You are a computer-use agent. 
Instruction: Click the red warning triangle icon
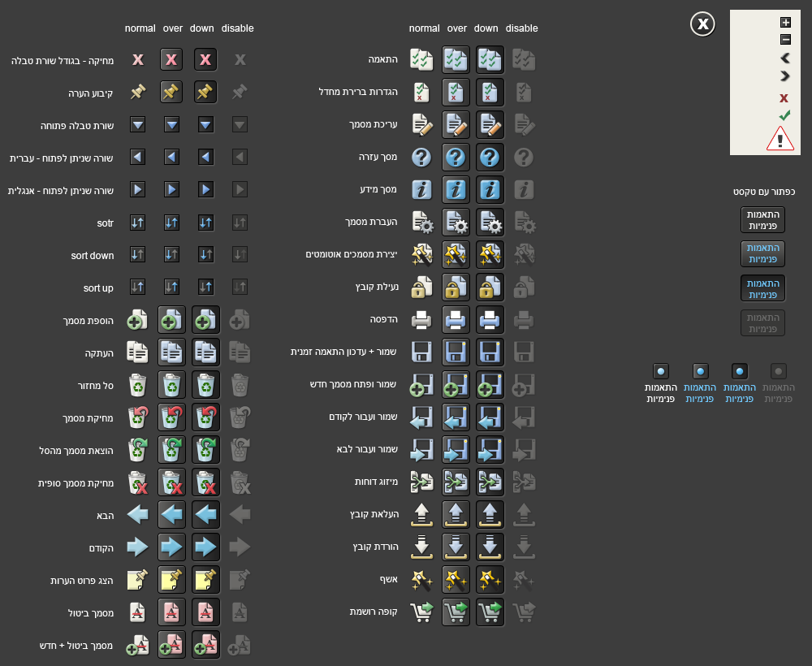click(x=780, y=139)
